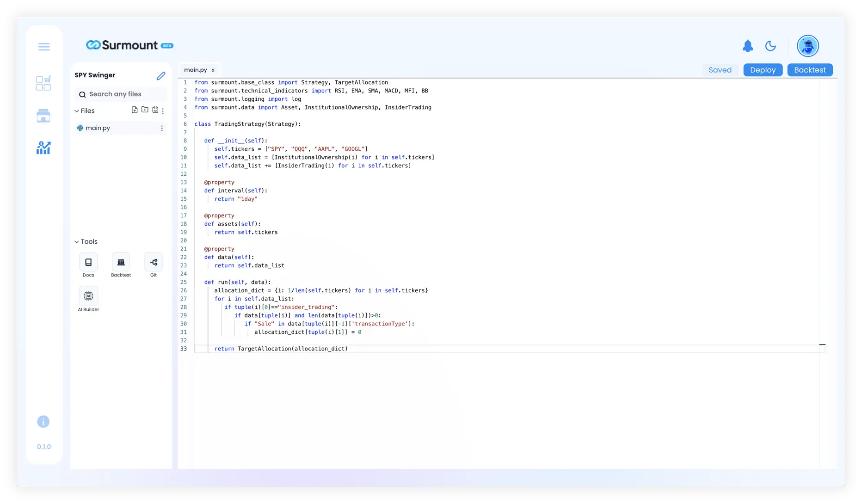
Task: Close the main.py editor tab
Action: click(x=213, y=70)
